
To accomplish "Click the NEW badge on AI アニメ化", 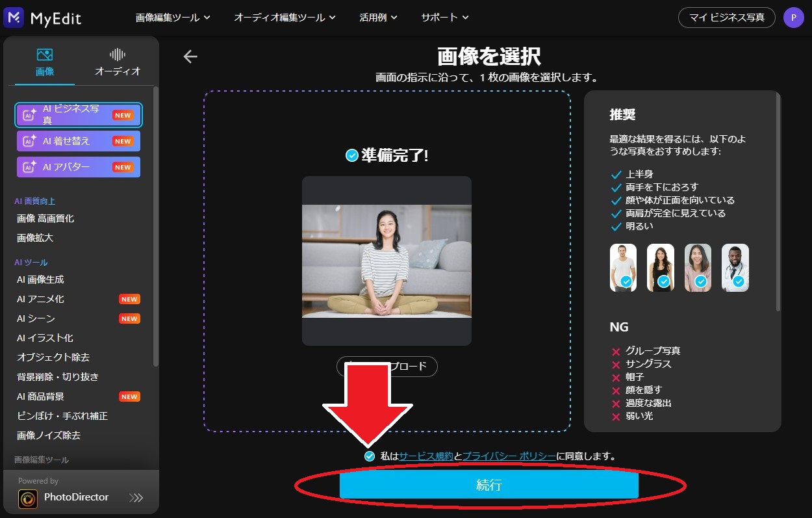I will click(x=129, y=299).
